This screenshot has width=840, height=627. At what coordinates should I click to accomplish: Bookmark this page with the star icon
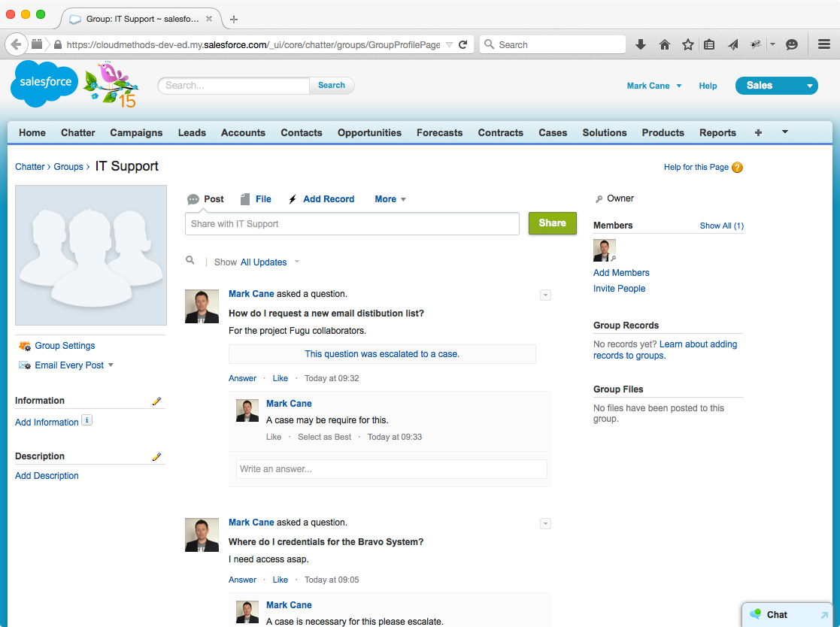[688, 44]
